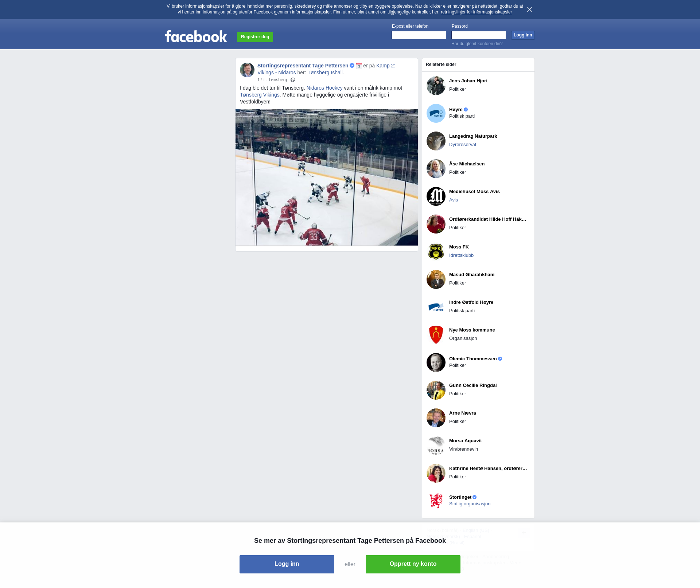Open Hilde Hoff Håkonsen's avatar
Viewport: 700px width, 588px height.
click(x=436, y=224)
